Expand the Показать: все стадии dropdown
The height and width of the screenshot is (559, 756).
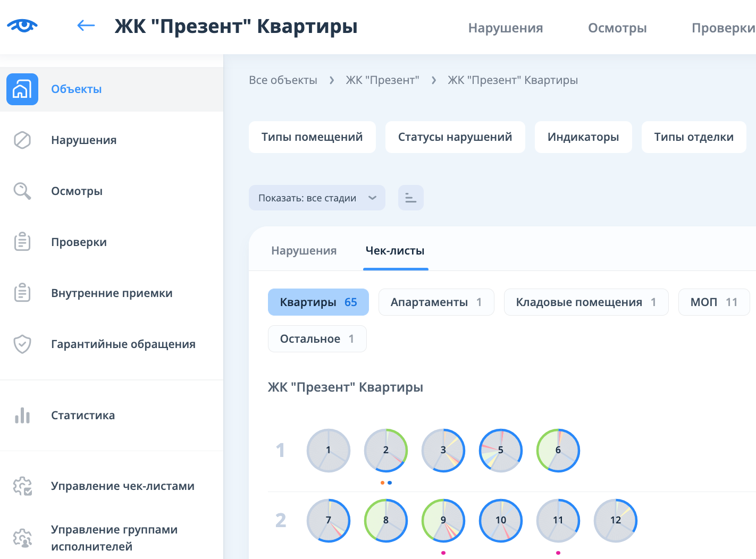317,198
